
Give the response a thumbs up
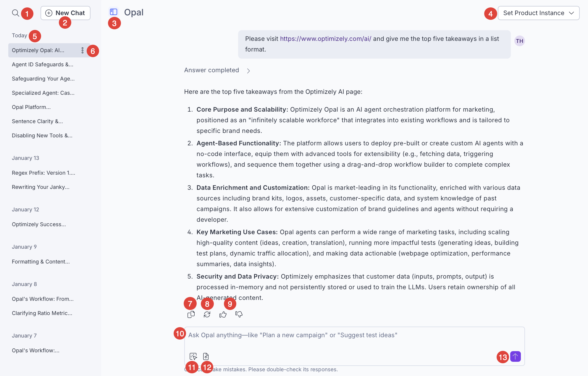point(223,314)
